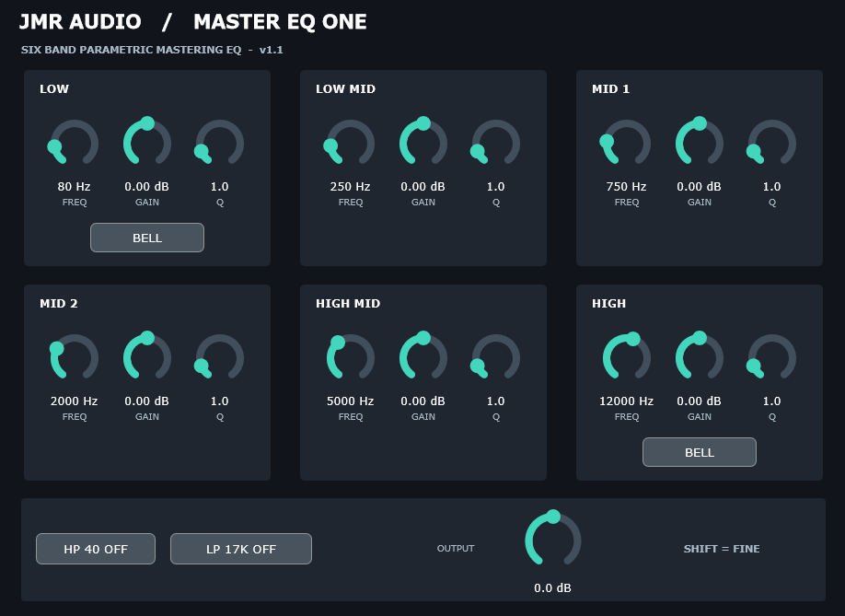Click the MID 1 band title label
845x616 pixels.
point(610,89)
